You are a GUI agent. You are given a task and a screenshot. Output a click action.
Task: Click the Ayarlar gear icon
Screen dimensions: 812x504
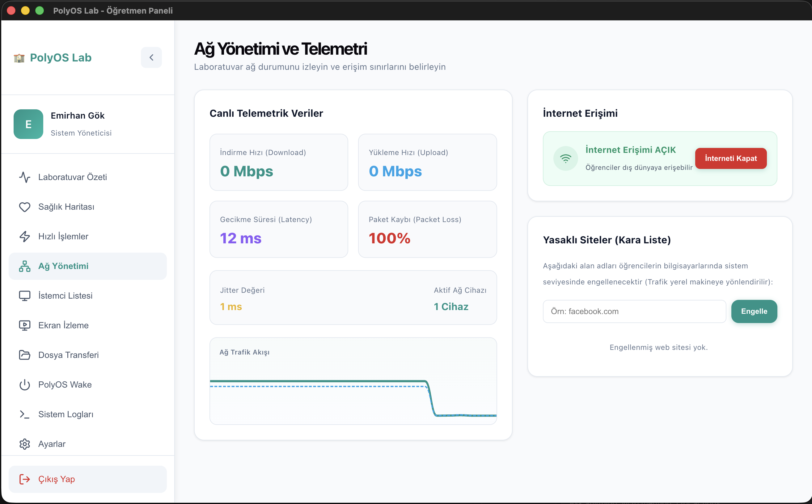pos(25,444)
